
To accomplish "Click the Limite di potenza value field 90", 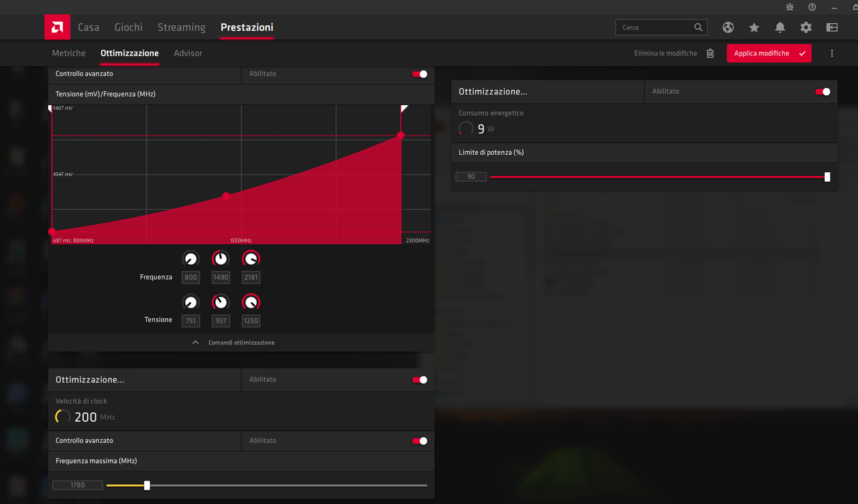I will (x=471, y=177).
